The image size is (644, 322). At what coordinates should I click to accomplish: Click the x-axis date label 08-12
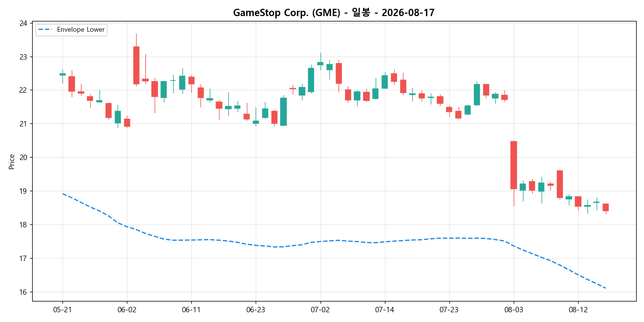[x=578, y=310]
